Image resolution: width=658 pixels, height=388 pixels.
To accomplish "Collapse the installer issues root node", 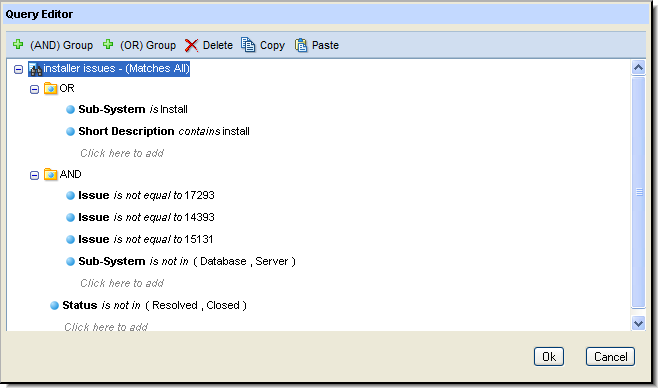I will (x=18, y=69).
